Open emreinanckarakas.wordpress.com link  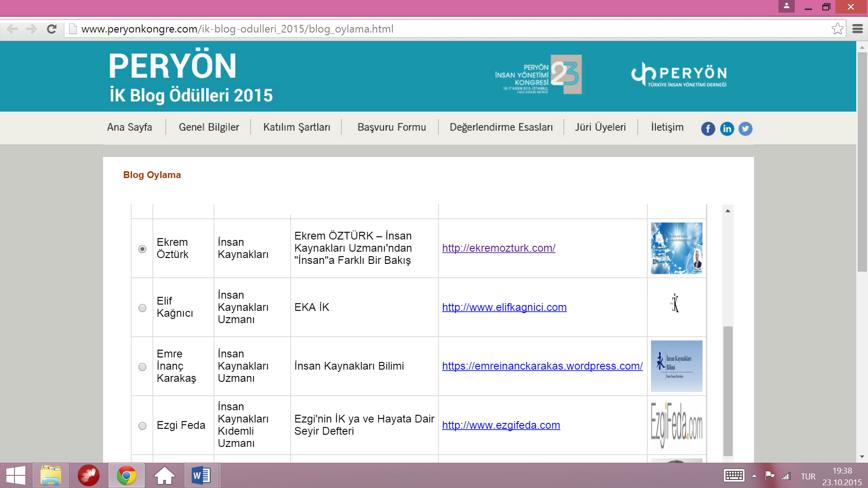[542, 366]
